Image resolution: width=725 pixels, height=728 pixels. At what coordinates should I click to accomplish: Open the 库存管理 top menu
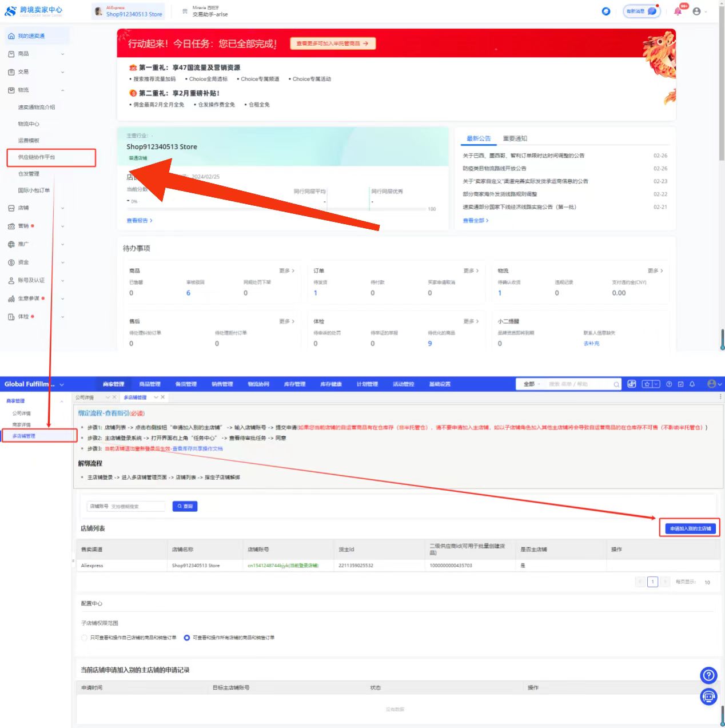[295, 384]
